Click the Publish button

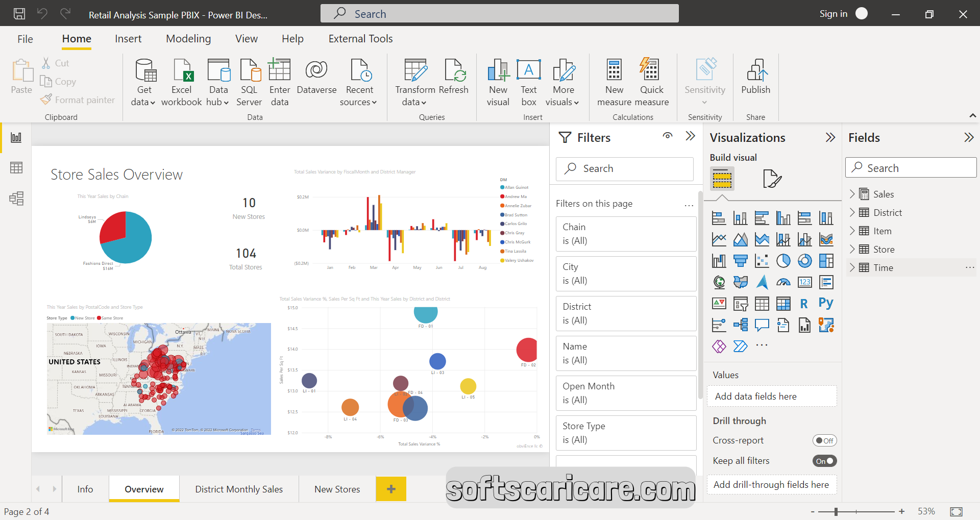[x=756, y=77]
